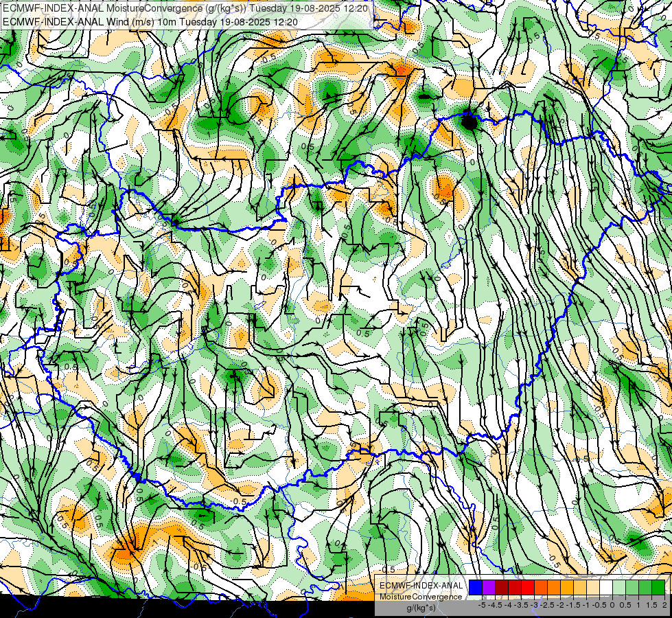Select legend swatch between 0.5 and 1

(632, 587)
